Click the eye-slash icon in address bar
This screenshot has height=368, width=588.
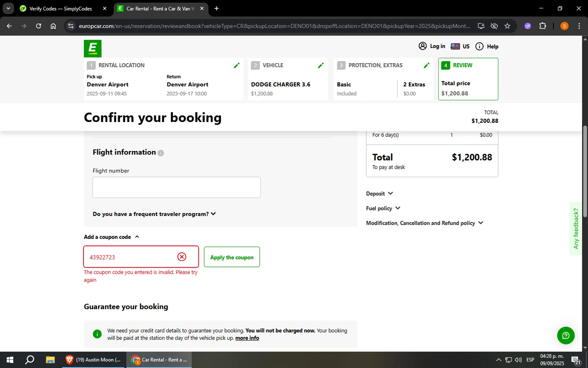tap(494, 26)
